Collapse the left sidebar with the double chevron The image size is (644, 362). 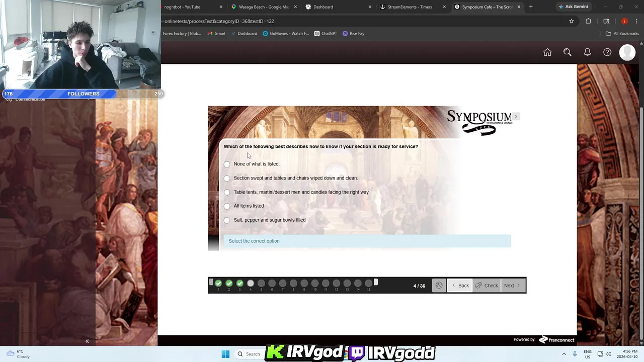[87, 341]
